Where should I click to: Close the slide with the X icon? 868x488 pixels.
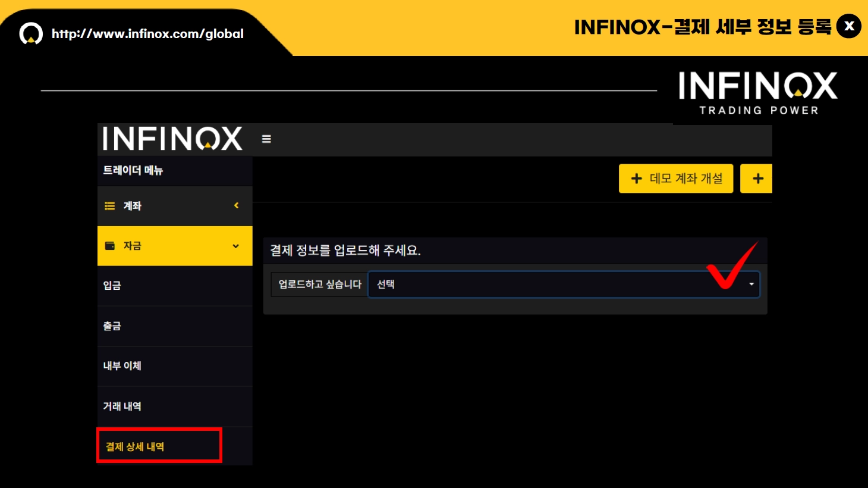(849, 26)
